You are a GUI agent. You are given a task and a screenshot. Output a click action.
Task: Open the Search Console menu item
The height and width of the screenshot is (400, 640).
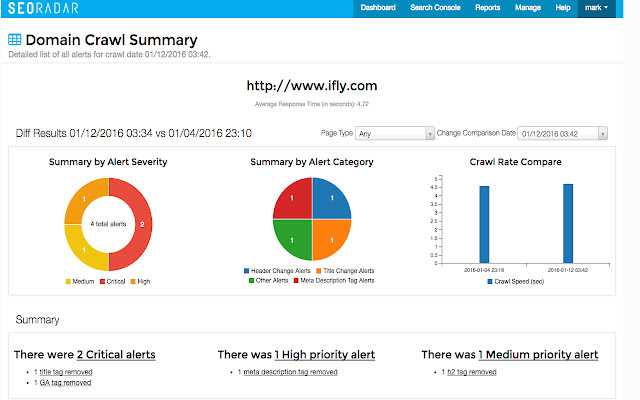tap(435, 8)
